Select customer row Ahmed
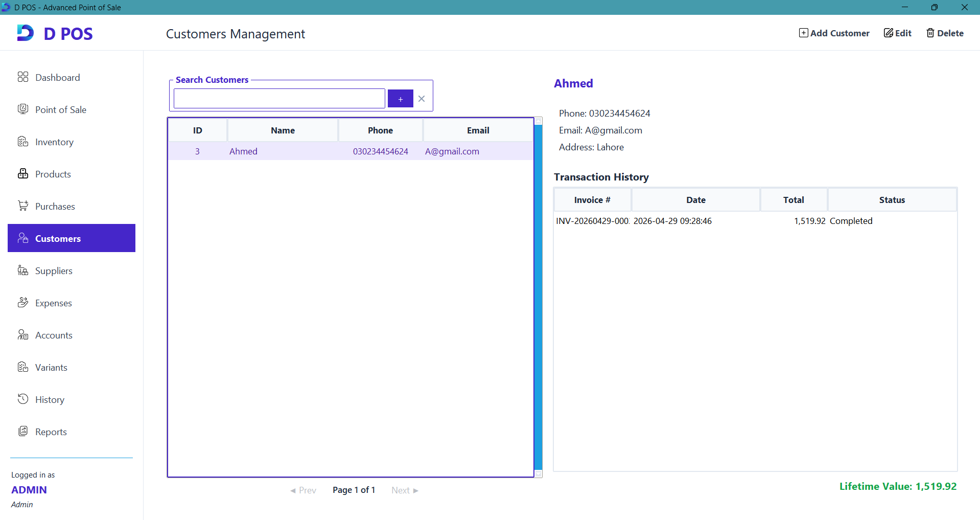The image size is (980, 520). tap(351, 151)
